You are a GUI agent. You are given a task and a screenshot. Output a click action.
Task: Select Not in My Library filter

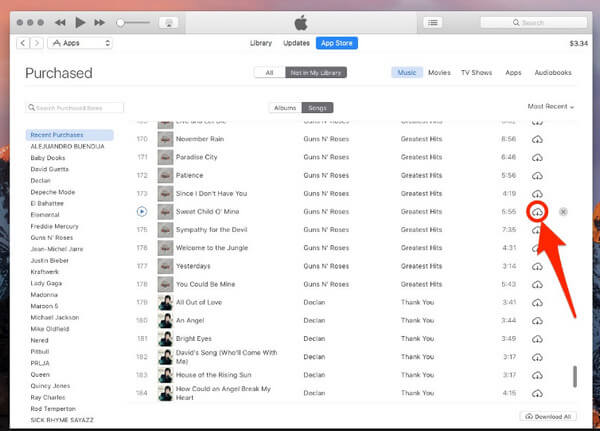click(316, 72)
